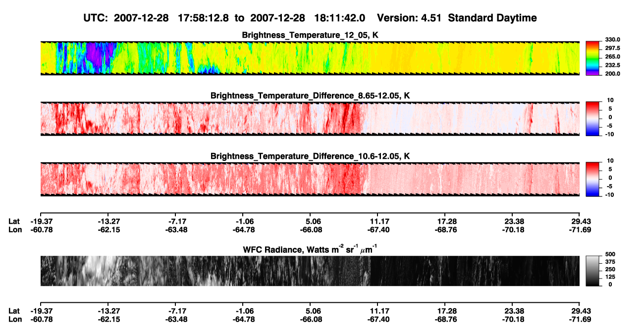Click the 8.65-12.05 difference image strip
The image size is (644, 330).
pos(310,119)
